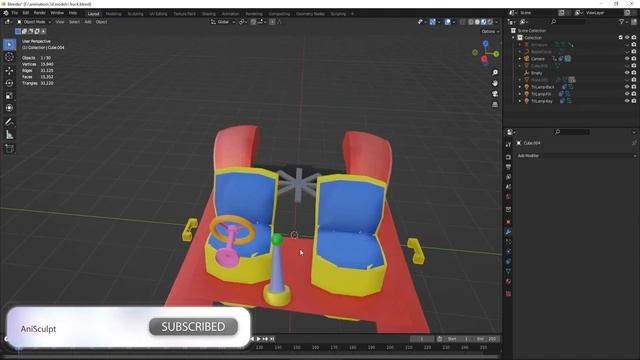Open the Output properties tab icon

coord(508,167)
